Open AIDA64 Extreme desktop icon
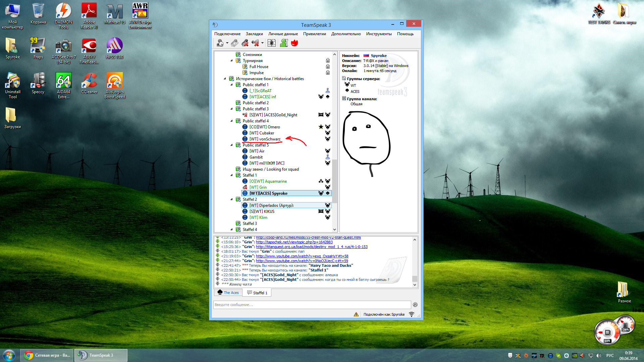 coord(63,85)
